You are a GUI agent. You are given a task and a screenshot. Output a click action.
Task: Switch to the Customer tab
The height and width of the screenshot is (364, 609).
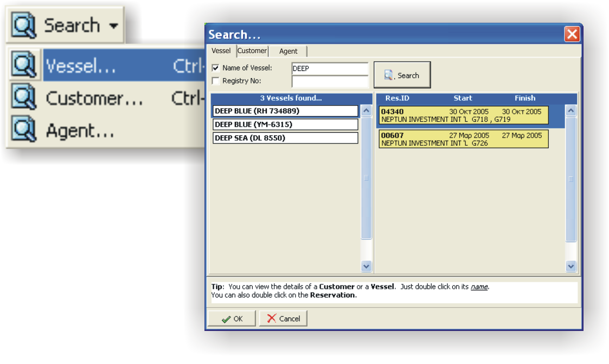point(252,51)
